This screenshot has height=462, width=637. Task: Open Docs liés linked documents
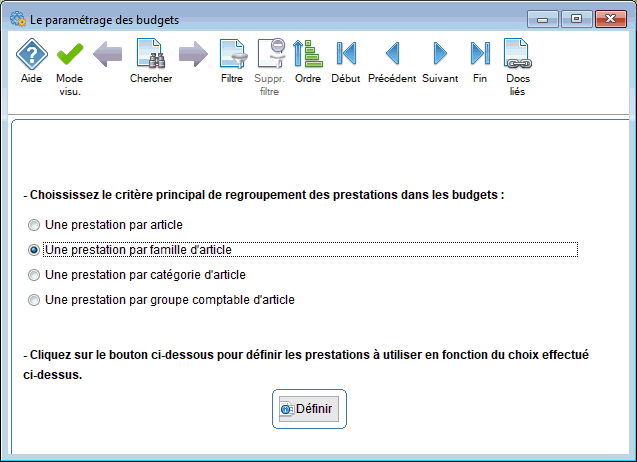click(518, 53)
